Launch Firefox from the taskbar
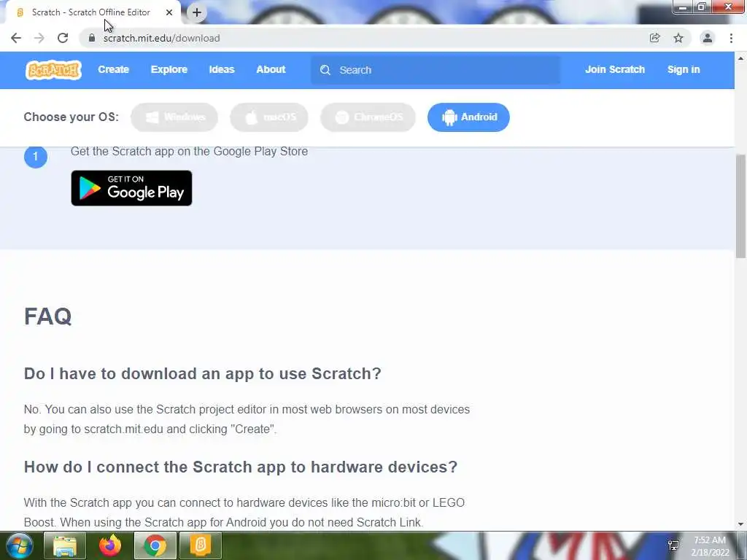The height and width of the screenshot is (560, 747). click(110, 545)
